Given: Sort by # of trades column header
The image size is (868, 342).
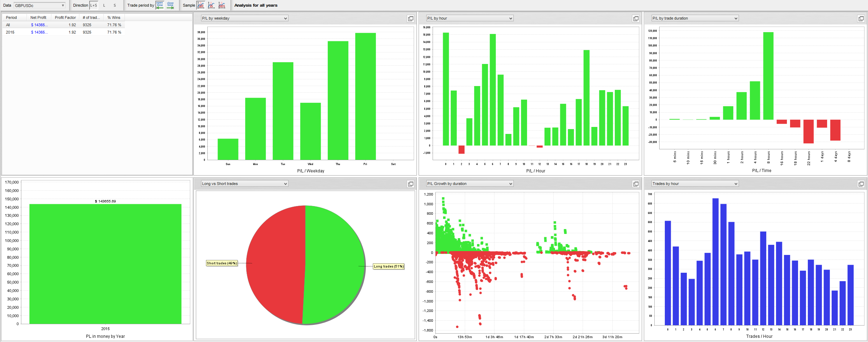Looking at the screenshot, I should (91, 17).
